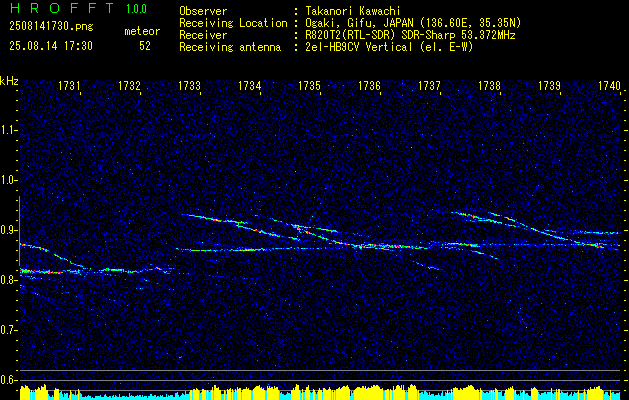This screenshot has height=400, width=629.
Task: Click the 1738 time marker
Action: [489, 85]
